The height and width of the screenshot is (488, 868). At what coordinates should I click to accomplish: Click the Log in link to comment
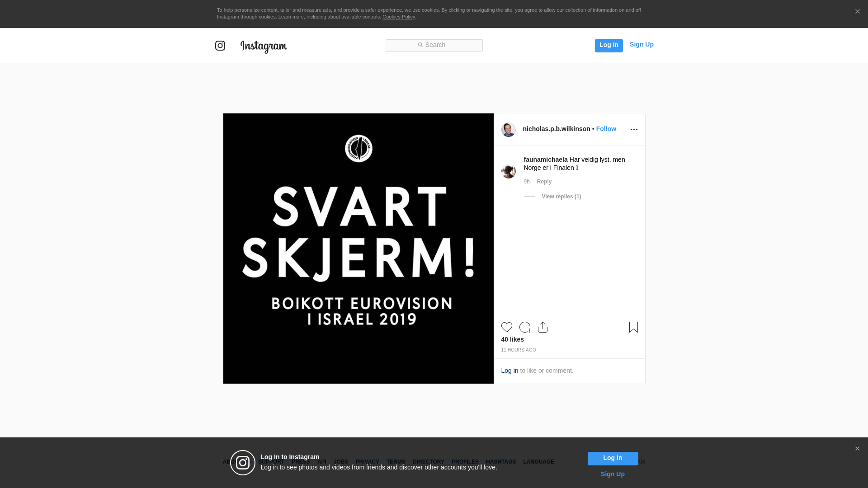[x=509, y=371]
